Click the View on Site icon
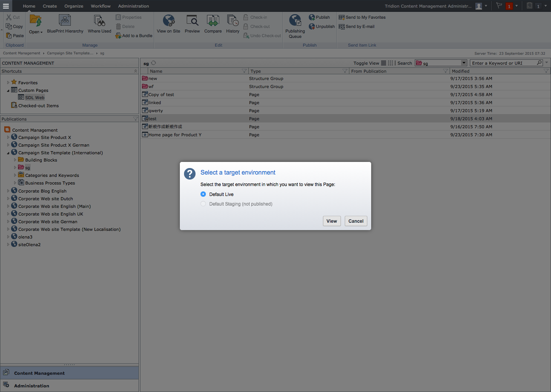The width and height of the screenshot is (551, 392). [168, 21]
